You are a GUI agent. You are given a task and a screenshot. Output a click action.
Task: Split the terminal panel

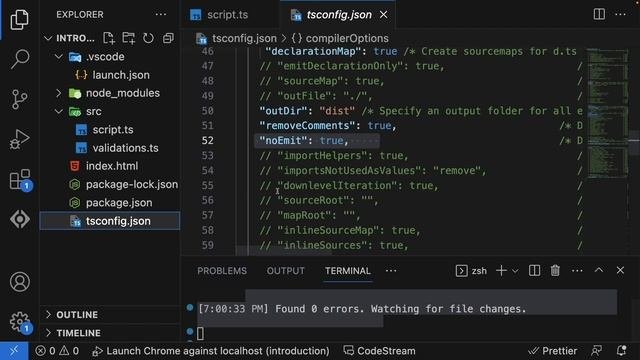(534, 271)
